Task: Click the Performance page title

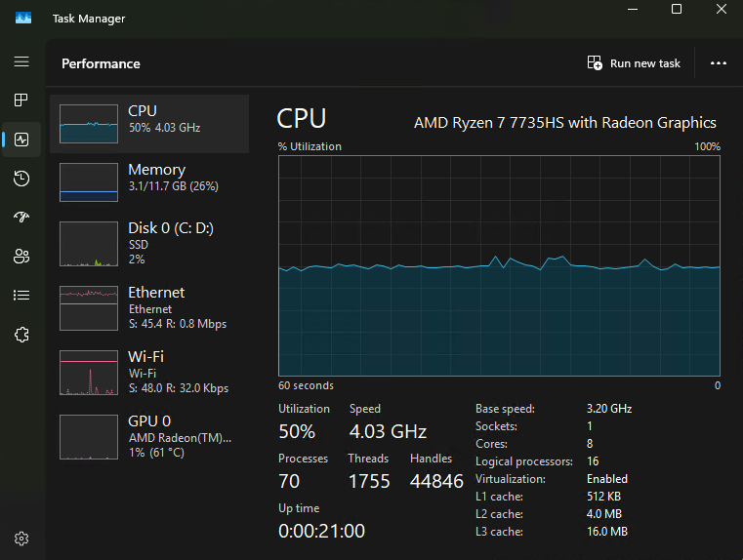Action: [x=101, y=64]
